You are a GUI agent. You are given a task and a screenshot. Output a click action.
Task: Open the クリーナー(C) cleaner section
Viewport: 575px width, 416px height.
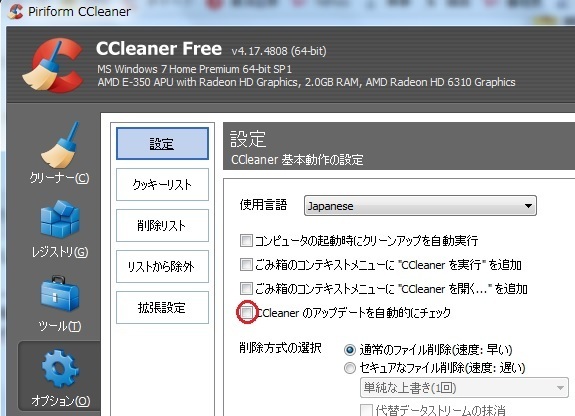tap(59, 153)
